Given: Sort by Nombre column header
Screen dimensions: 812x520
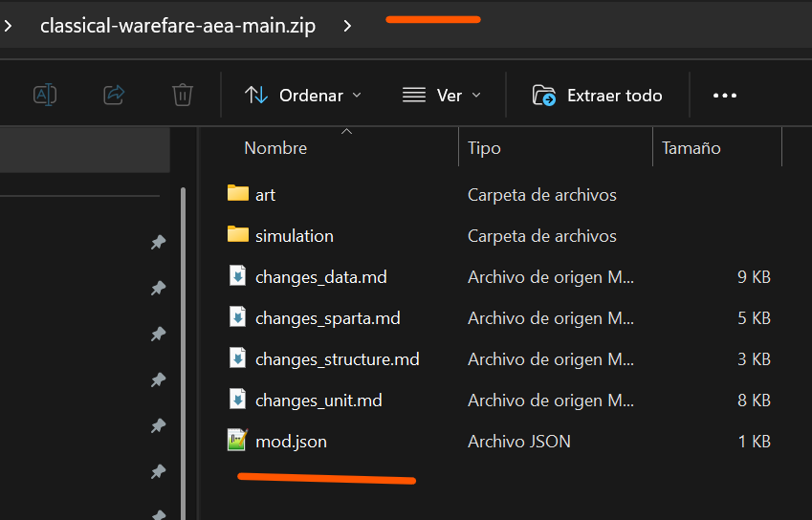Looking at the screenshot, I should [275, 148].
